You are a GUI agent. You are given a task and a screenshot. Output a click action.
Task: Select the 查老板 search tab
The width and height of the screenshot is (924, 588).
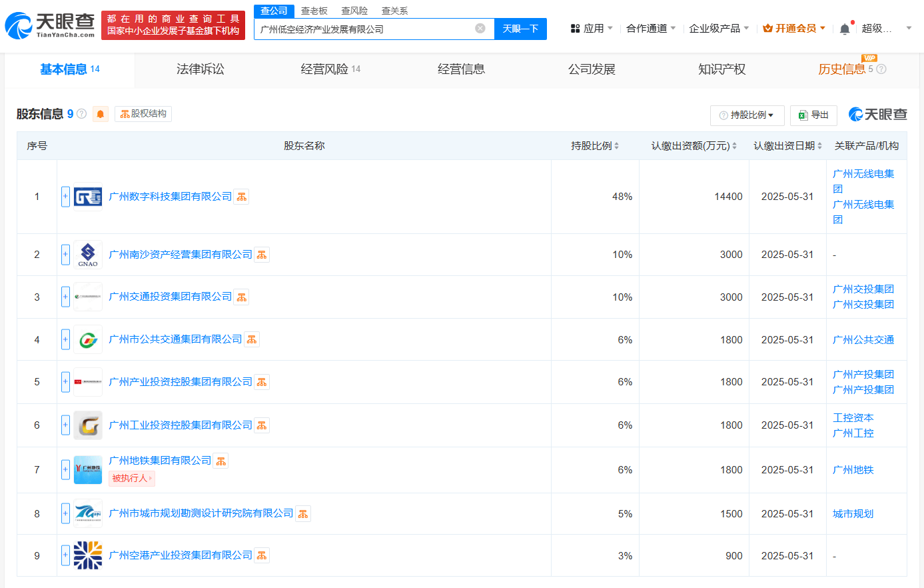pyautogui.click(x=314, y=11)
